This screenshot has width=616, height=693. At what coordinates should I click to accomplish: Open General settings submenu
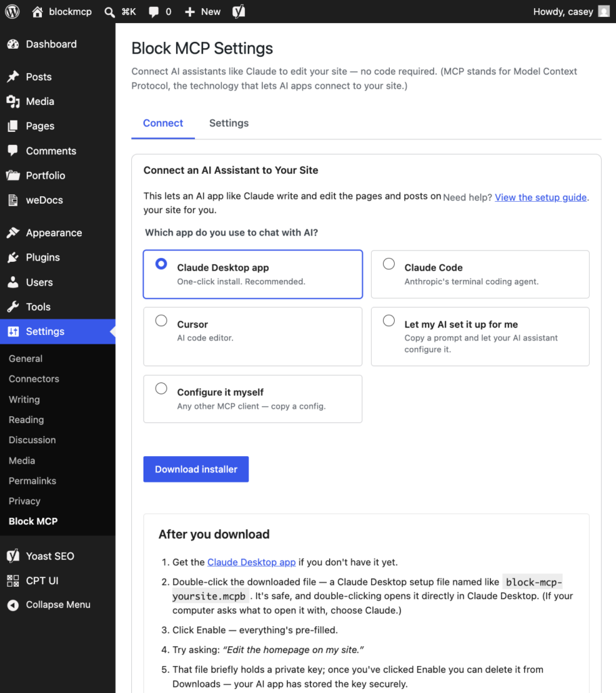[x=26, y=359]
